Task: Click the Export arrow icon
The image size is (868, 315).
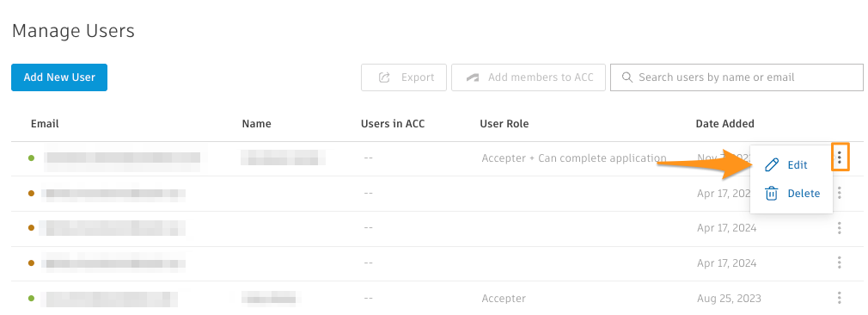Action: point(384,77)
